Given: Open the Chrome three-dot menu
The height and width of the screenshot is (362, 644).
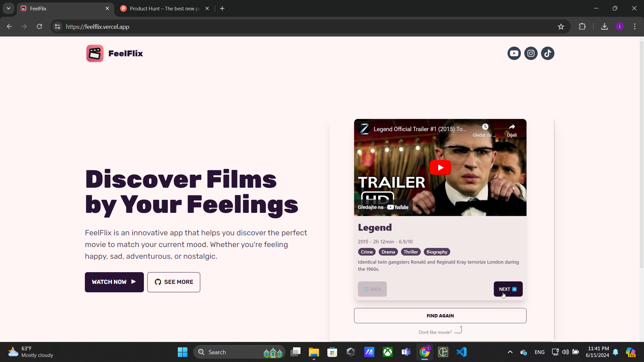Looking at the screenshot, I should coord(634,26).
